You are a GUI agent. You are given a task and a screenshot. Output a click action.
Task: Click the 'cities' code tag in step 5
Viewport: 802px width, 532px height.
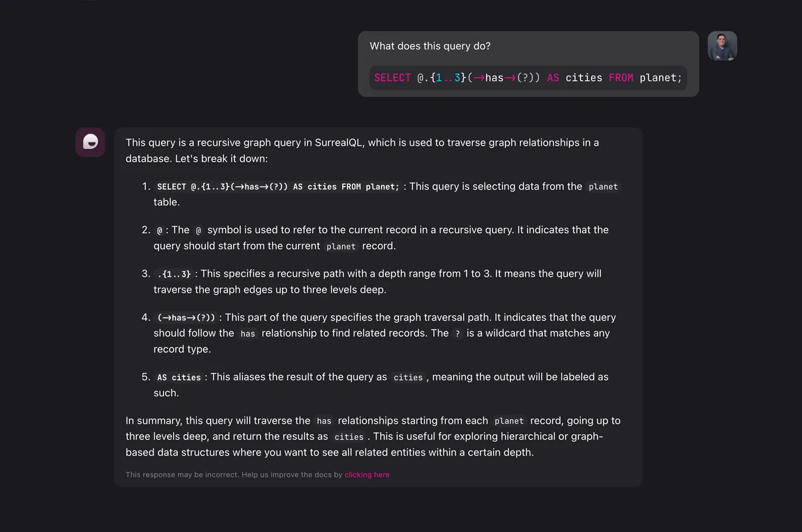click(408, 378)
